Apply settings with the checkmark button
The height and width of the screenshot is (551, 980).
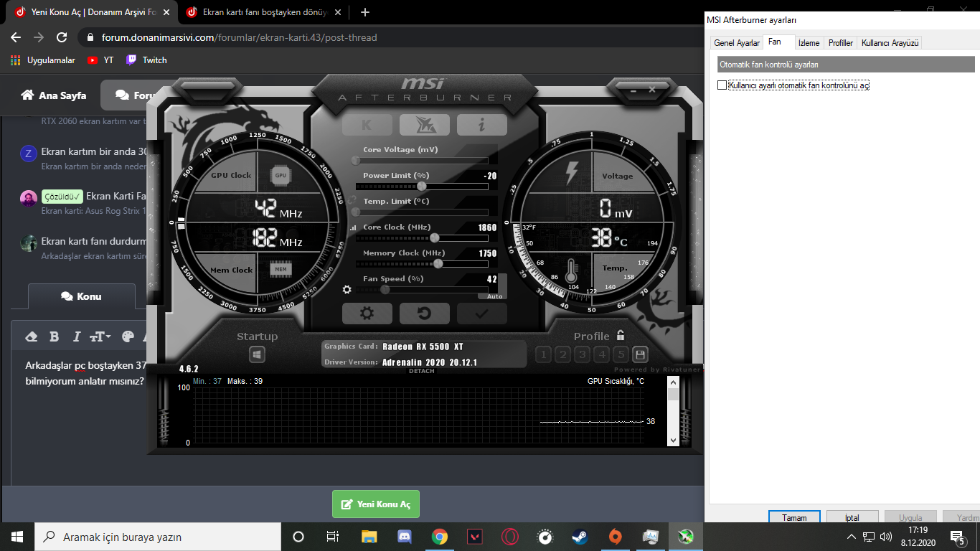(481, 314)
